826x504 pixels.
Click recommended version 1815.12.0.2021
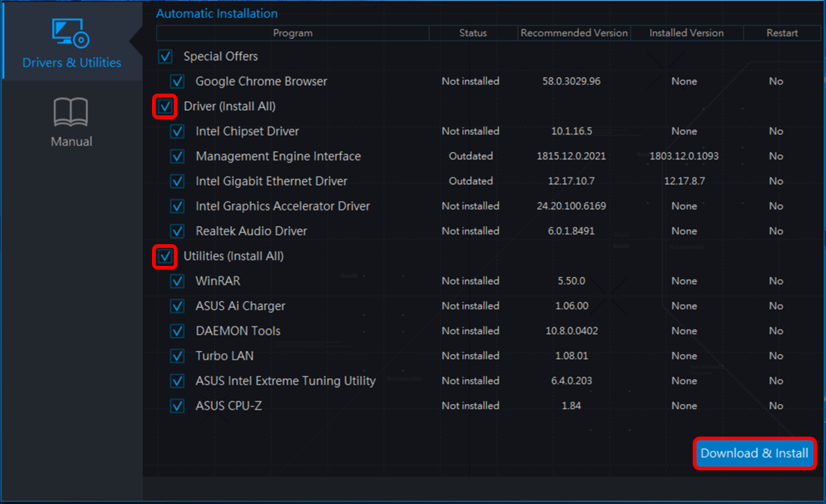coord(571,157)
